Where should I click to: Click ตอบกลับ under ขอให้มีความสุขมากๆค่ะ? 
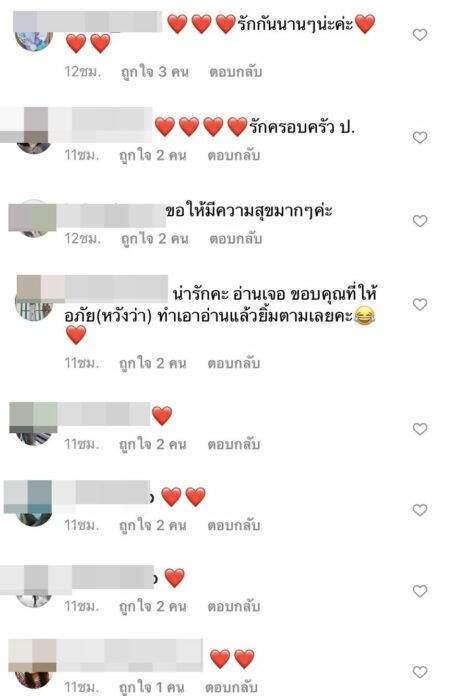tap(235, 239)
